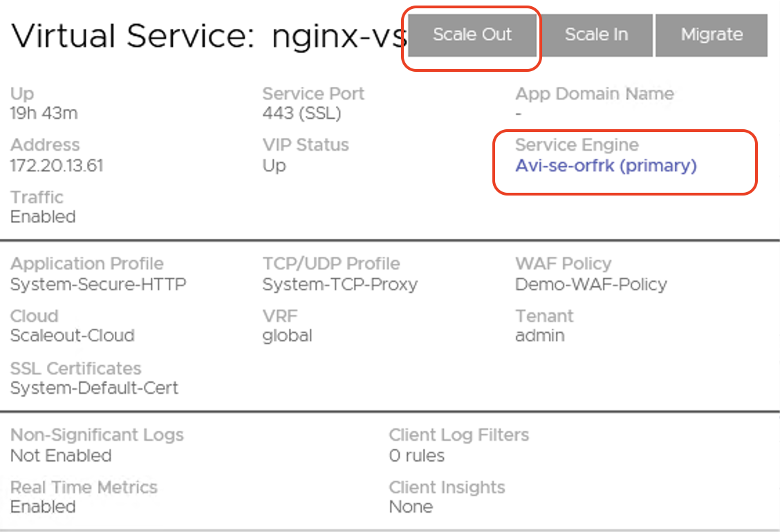Image resolution: width=780 pixels, height=532 pixels.
Task: Select the Tenant value admin
Action: (540, 336)
